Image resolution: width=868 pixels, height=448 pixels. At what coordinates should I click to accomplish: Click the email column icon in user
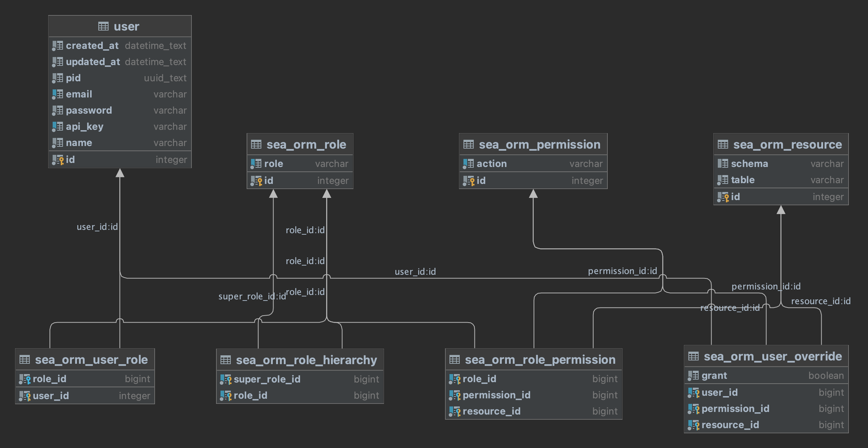pyautogui.click(x=57, y=95)
